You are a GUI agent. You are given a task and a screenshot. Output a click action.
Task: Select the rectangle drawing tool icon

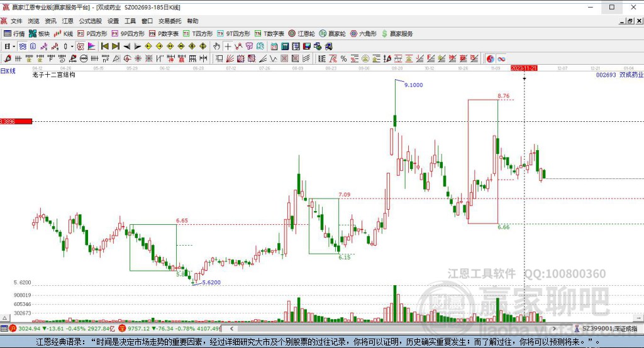coord(219,58)
